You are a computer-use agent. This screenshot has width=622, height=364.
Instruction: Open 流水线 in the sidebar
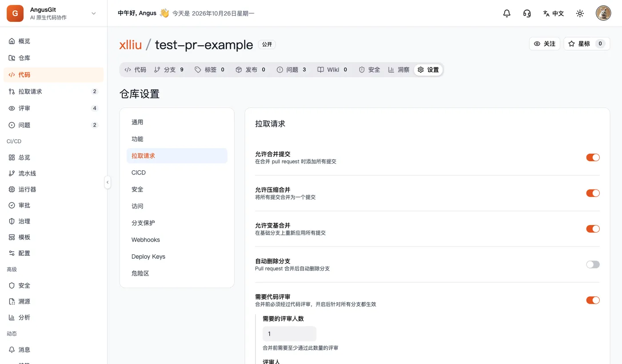(x=53, y=174)
